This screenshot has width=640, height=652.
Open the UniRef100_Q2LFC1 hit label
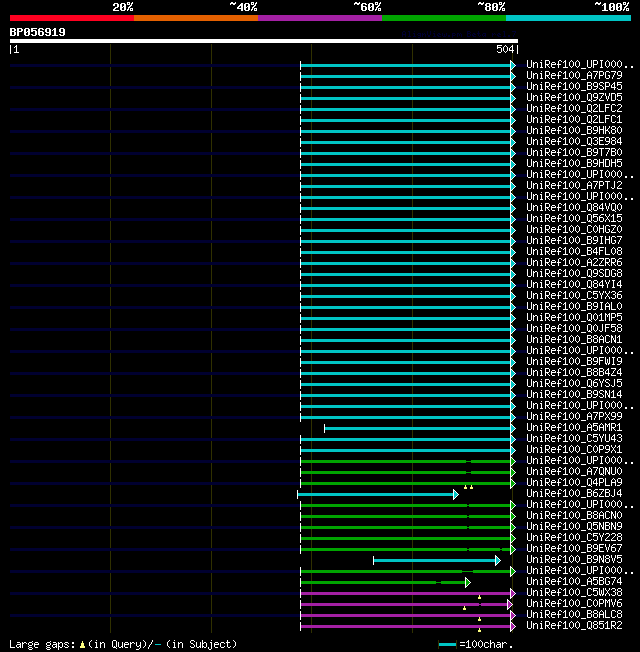(x=574, y=119)
